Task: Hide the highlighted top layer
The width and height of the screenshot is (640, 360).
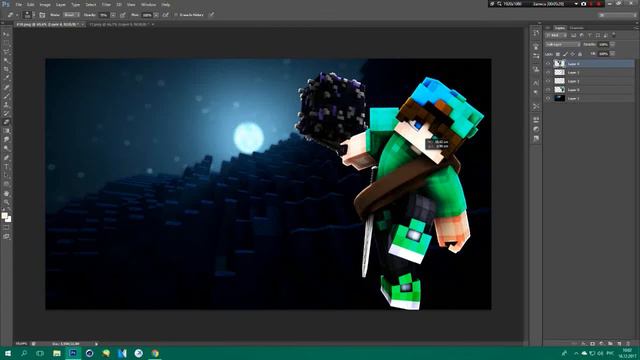Action: click(548, 63)
